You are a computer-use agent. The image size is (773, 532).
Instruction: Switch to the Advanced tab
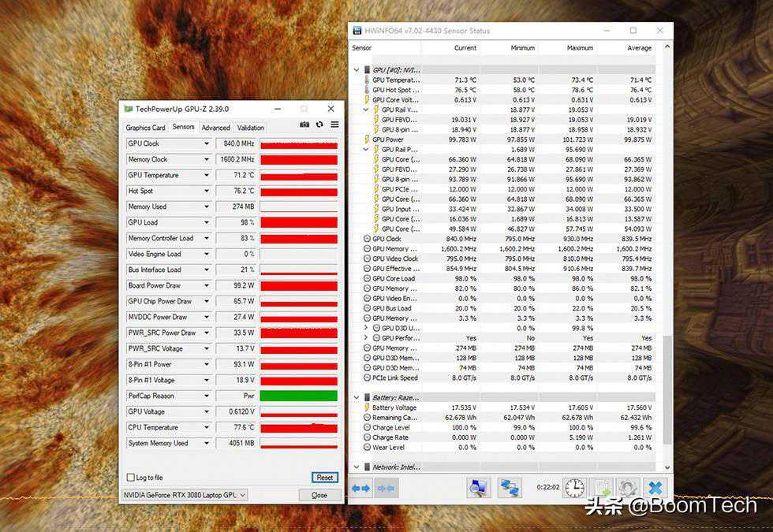[215, 128]
